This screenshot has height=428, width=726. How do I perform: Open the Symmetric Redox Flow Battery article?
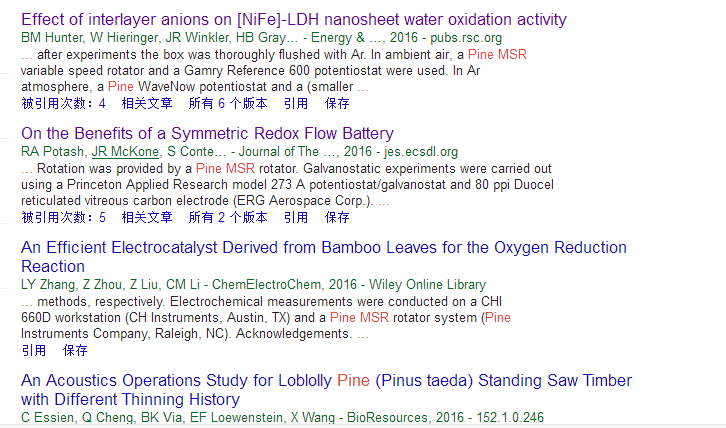click(x=207, y=133)
